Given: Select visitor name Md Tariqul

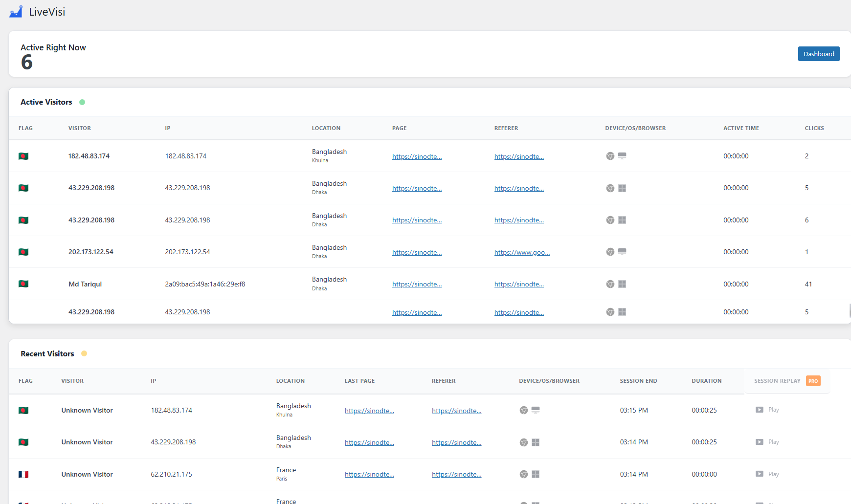Looking at the screenshot, I should pos(85,284).
